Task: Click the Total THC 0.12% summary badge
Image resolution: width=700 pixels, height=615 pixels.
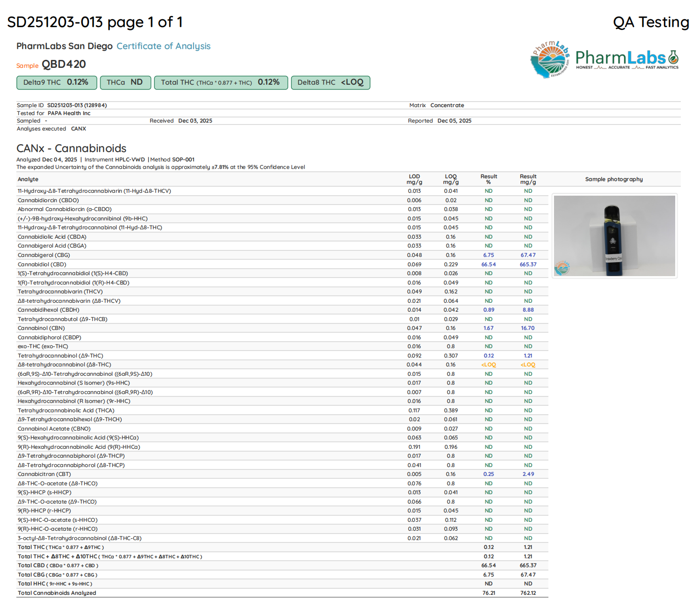Action: (x=221, y=82)
